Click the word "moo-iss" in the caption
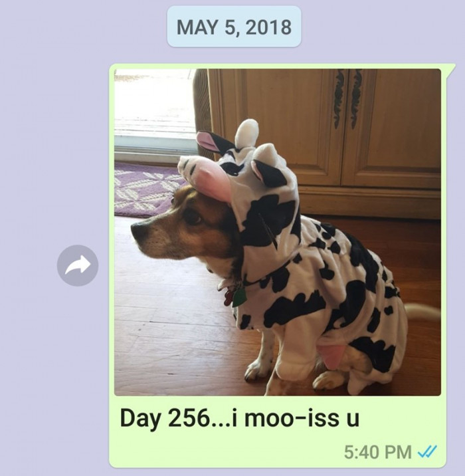Screen dimensions: 465x476 tap(292, 418)
